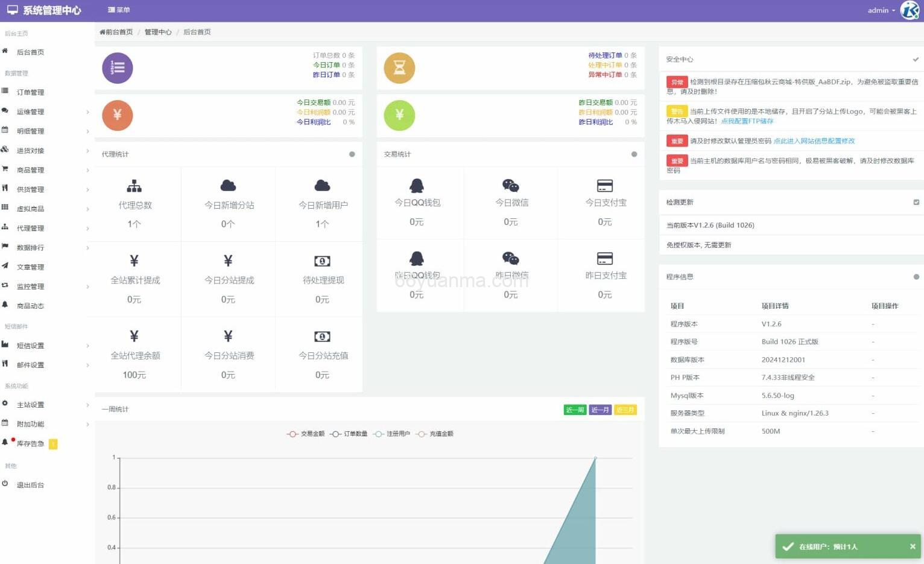Dismiss the 在线用户 notification toast
This screenshot has height=564, width=924.
point(913,547)
